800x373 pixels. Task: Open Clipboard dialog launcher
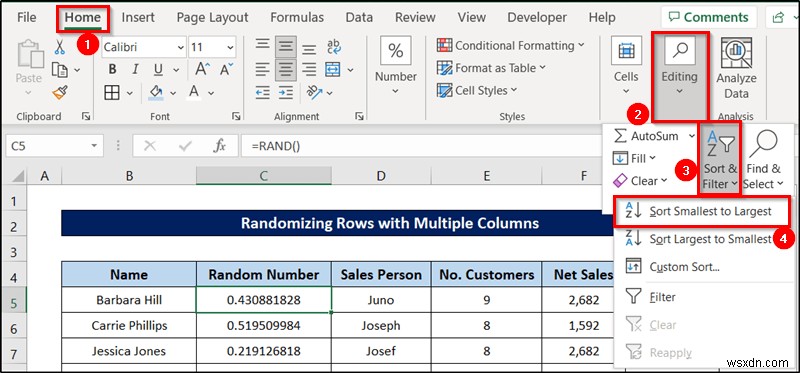coord(86,117)
